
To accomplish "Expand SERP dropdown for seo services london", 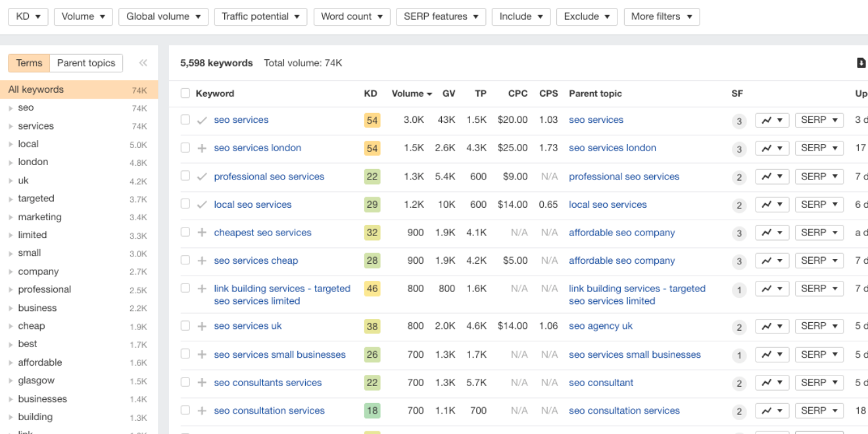I will coord(819,148).
